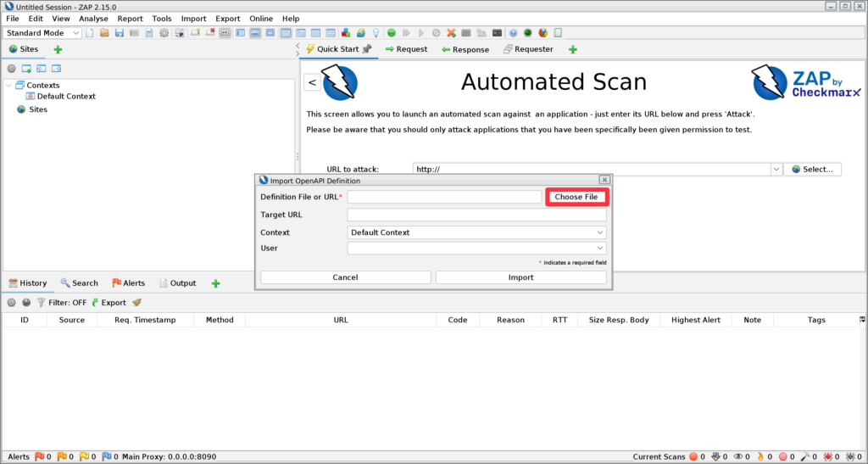Click the Choose File button
868x464 pixels.
pyautogui.click(x=576, y=197)
